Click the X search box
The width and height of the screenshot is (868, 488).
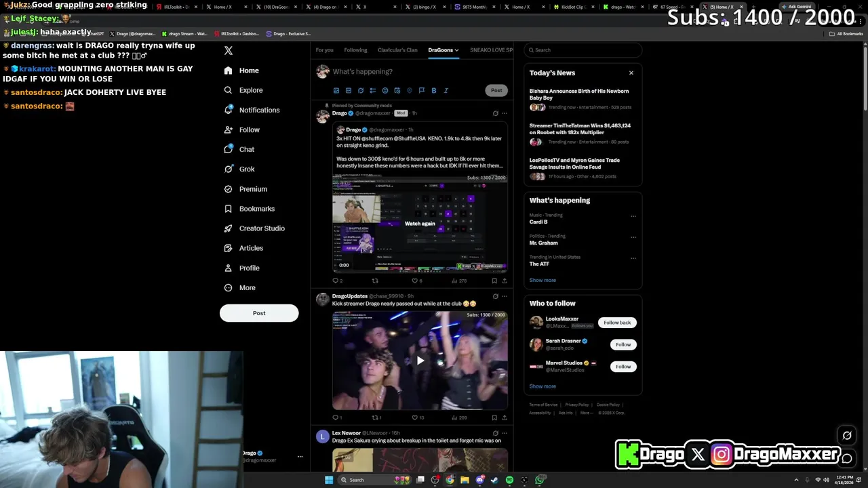(583, 50)
